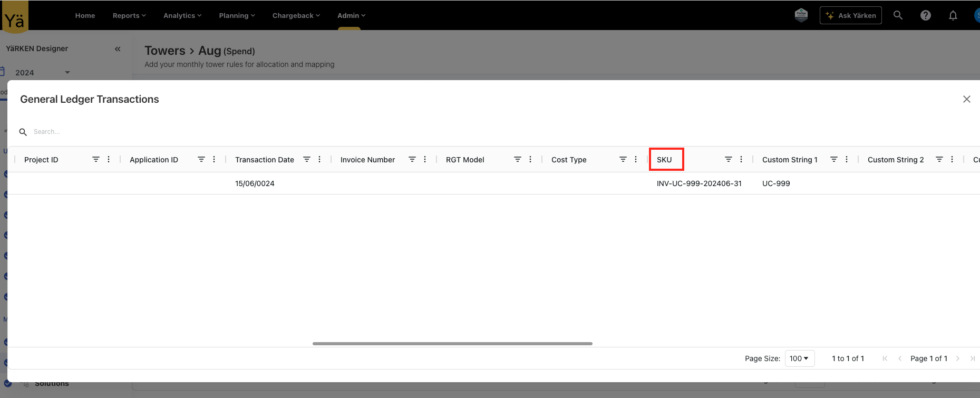Viewport: 980px width, 398px height.
Task: Sort by the RGT Model column header
Action: [465, 160]
